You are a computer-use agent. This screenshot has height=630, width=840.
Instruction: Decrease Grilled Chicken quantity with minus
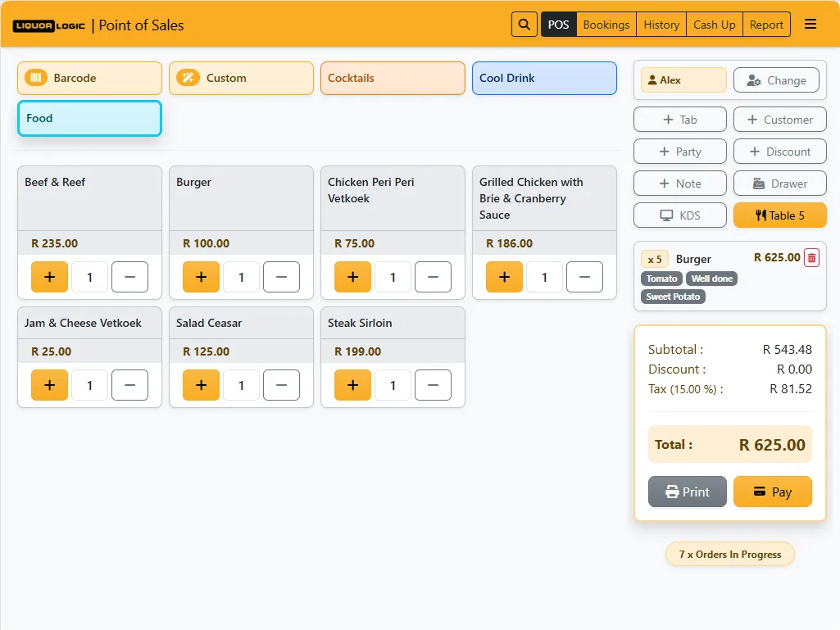[584, 277]
